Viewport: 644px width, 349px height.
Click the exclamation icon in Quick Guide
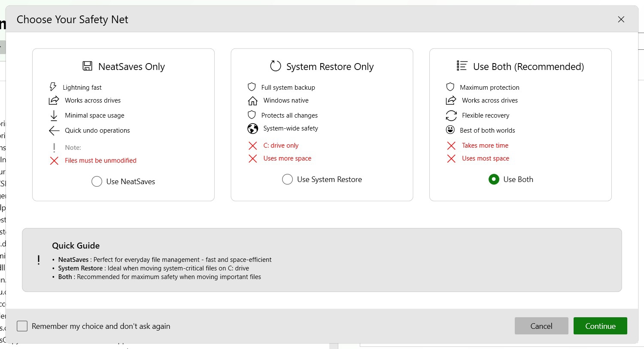pos(39,260)
